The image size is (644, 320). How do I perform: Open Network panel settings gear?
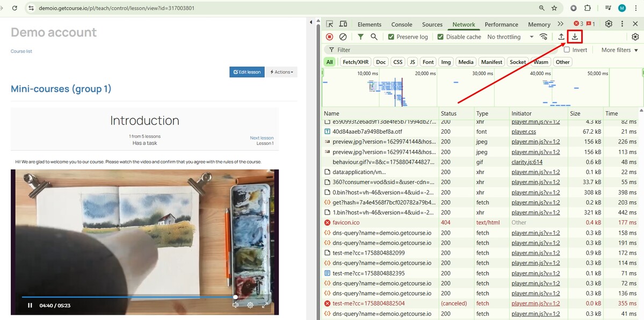tap(635, 37)
